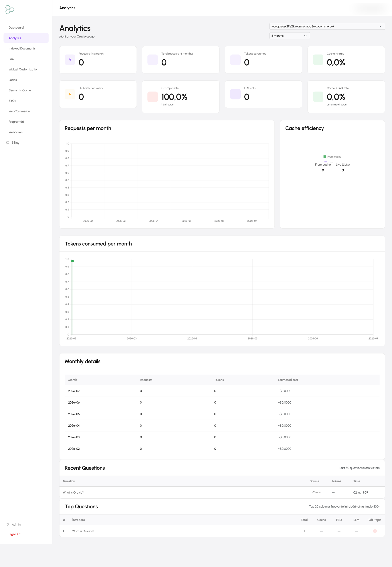Open the website selector dropdown

click(x=327, y=26)
